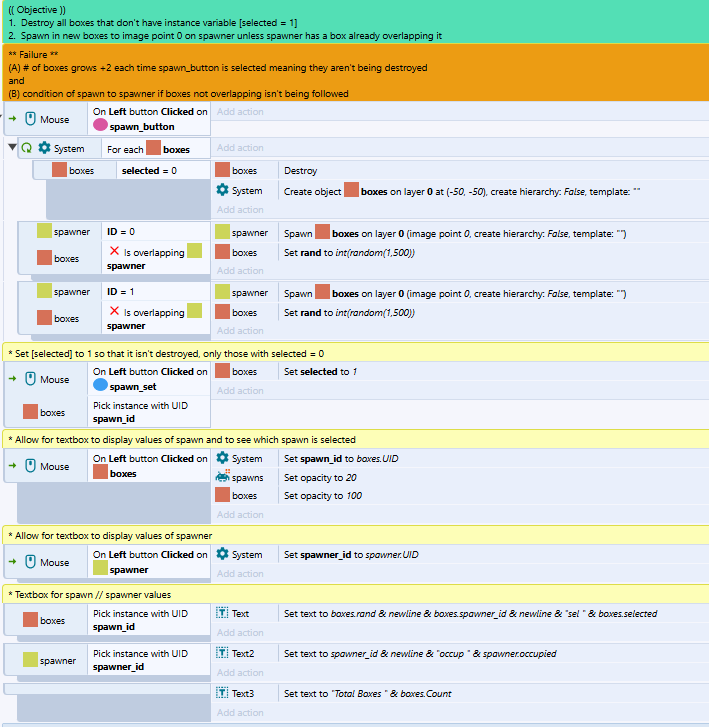
Task: Select the Objective comment block
Action: click(x=356, y=22)
